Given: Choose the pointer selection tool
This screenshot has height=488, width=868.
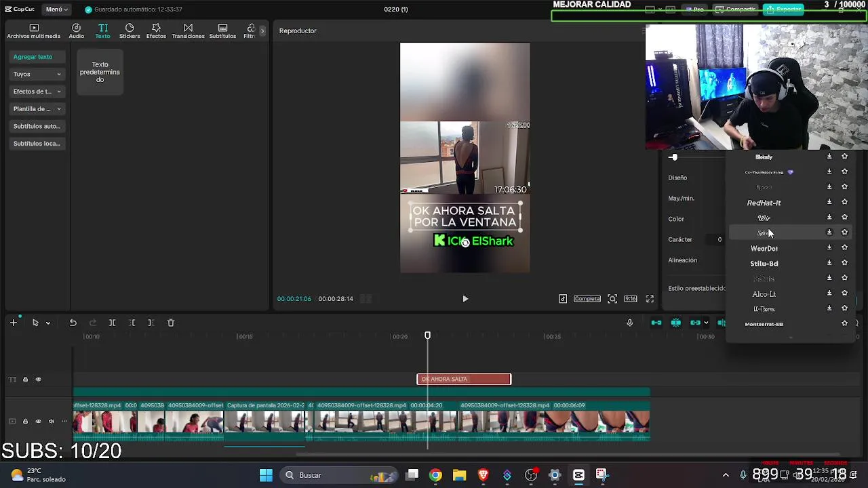Looking at the screenshot, I should point(35,323).
